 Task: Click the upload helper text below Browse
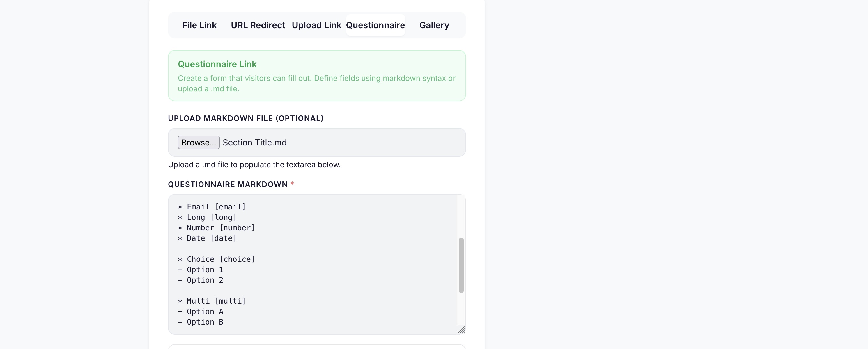tap(254, 165)
